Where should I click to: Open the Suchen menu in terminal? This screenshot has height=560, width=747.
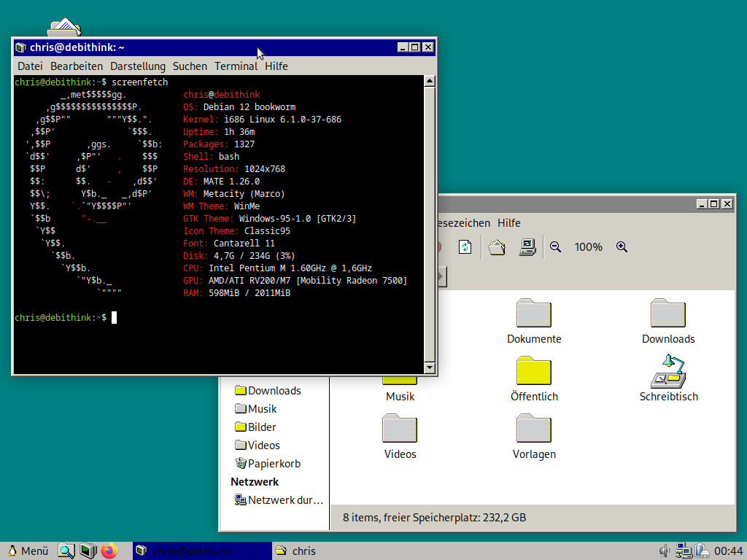coord(190,66)
